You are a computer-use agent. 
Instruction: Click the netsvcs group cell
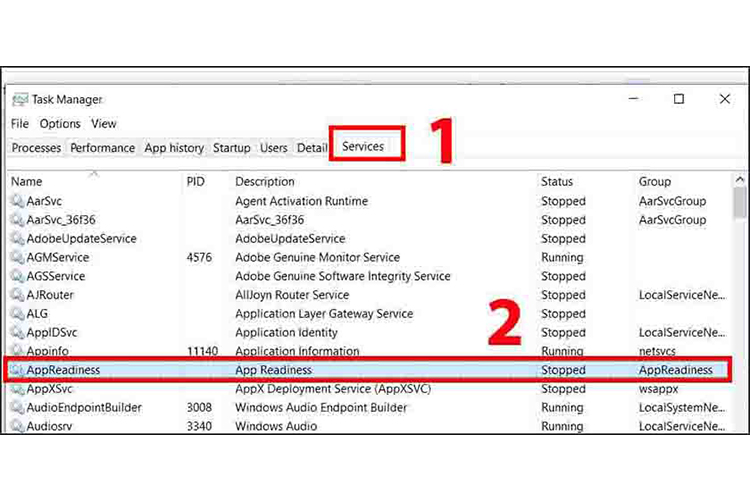tap(657, 351)
